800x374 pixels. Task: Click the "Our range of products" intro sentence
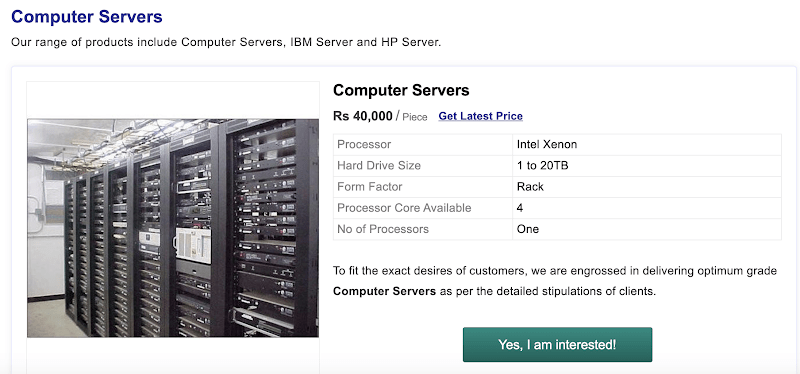pos(226,42)
